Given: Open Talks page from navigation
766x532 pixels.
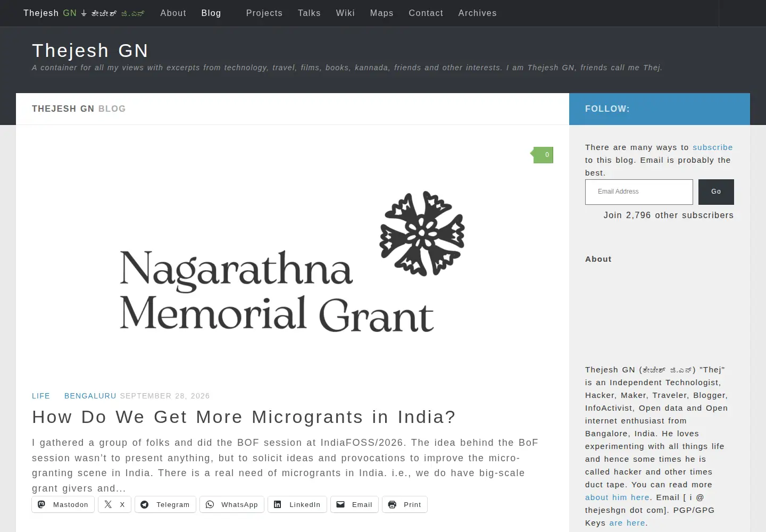Looking at the screenshot, I should click(309, 13).
